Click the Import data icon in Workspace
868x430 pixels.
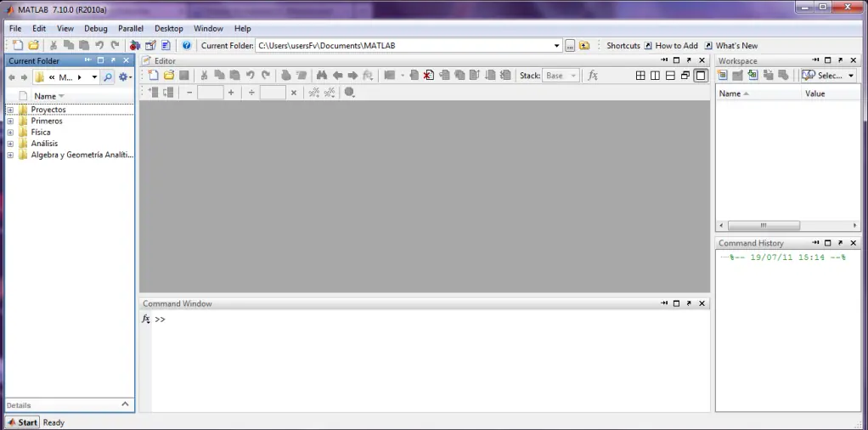(752, 76)
